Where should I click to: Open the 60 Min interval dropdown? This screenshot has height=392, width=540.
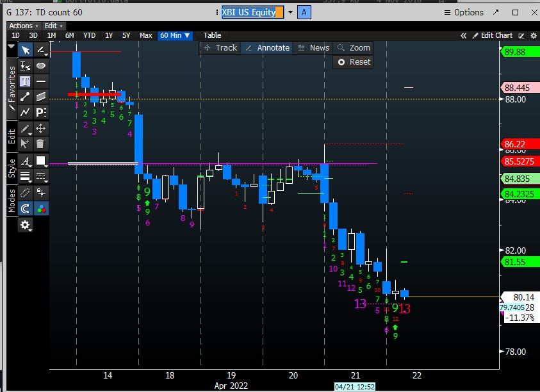point(175,35)
